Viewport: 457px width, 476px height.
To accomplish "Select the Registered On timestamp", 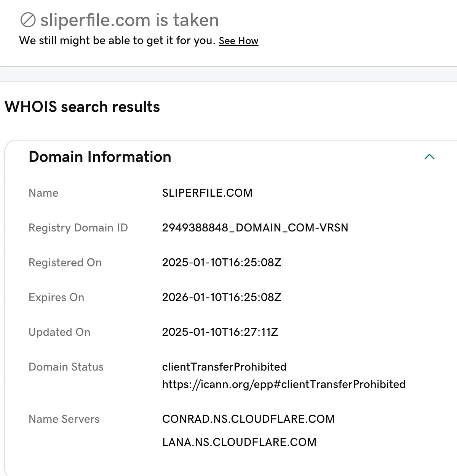I will [x=222, y=262].
